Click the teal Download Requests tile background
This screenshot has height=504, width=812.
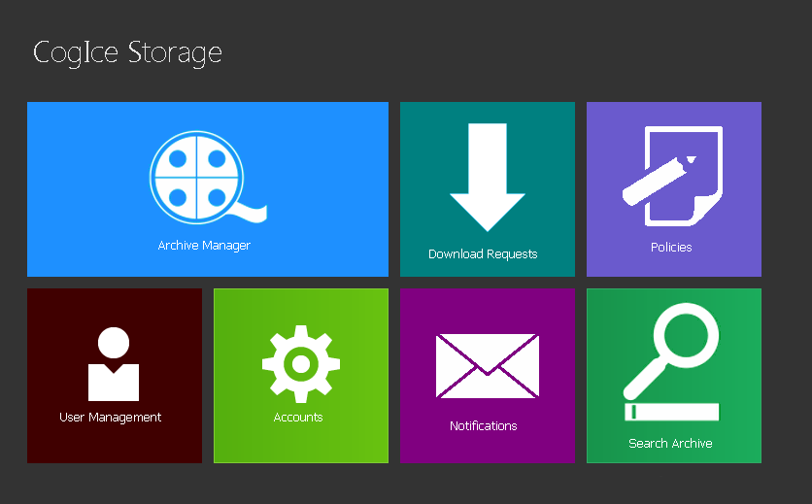pos(423,126)
